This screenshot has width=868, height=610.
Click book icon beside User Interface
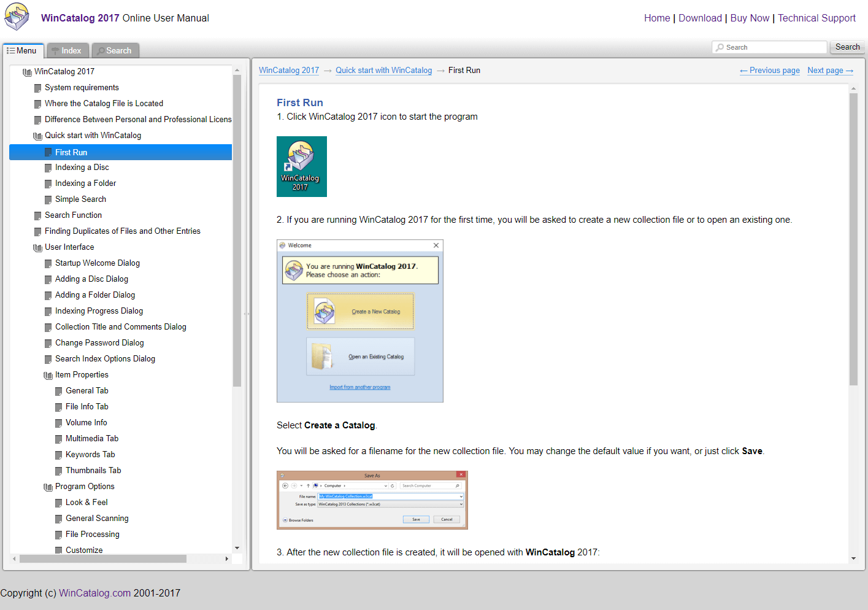click(x=37, y=248)
